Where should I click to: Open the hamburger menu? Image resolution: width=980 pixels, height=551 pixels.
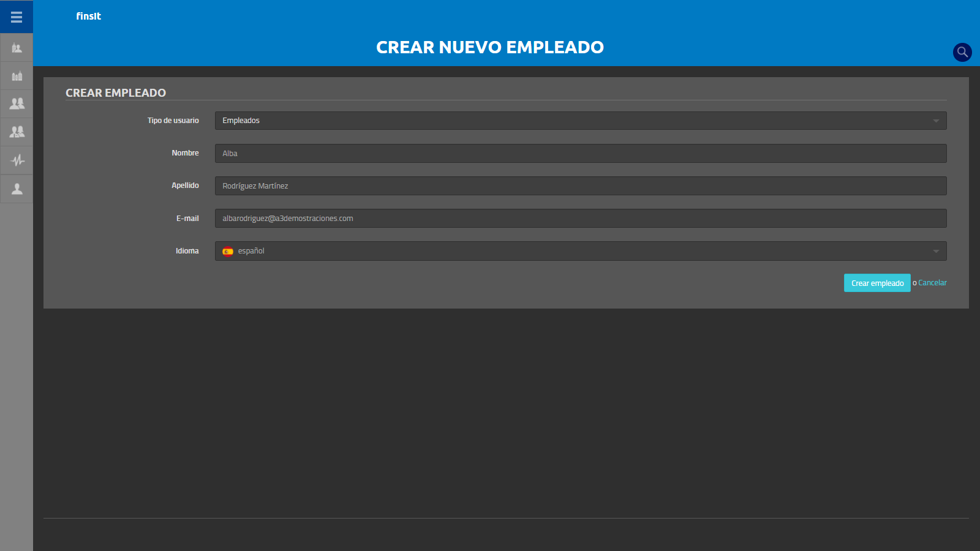[x=17, y=17]
